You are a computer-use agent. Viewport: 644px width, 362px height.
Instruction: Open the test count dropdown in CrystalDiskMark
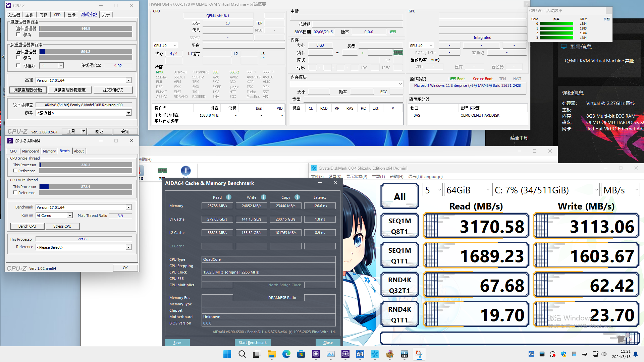click(x=433, y=190)
